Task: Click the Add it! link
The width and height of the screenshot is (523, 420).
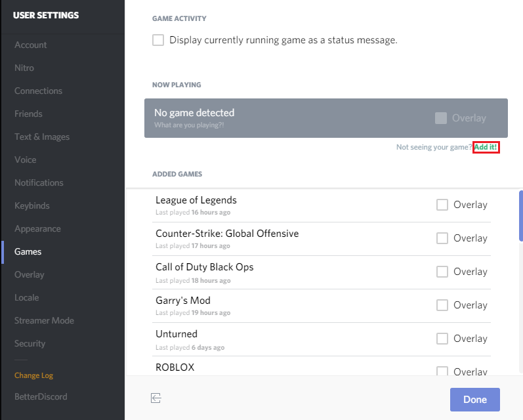Action: pos(486,147)
